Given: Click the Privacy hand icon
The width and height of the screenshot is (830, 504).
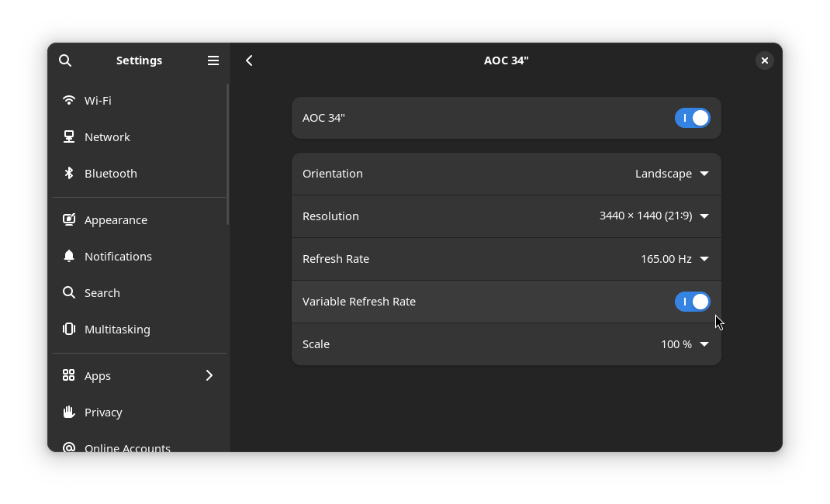Looking at the screenshot, I should coord(69,413).
